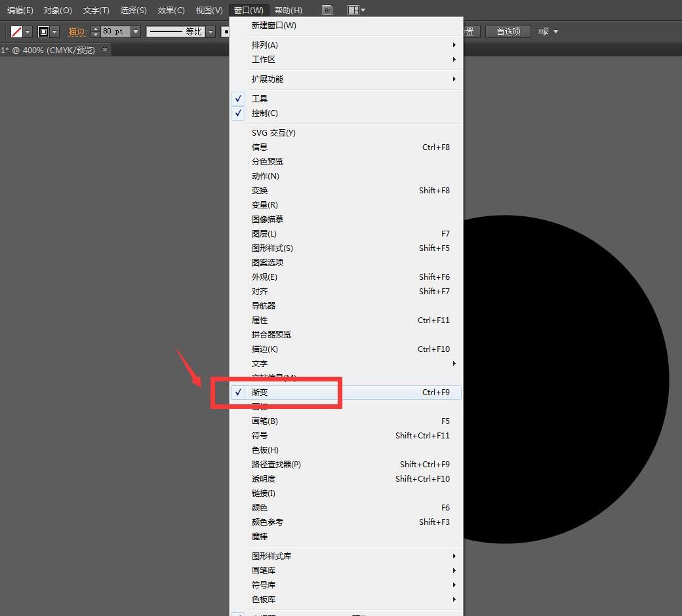Open the 变换 panel entry
Viewport: 682px width, 616px height.
click(346, 191)
